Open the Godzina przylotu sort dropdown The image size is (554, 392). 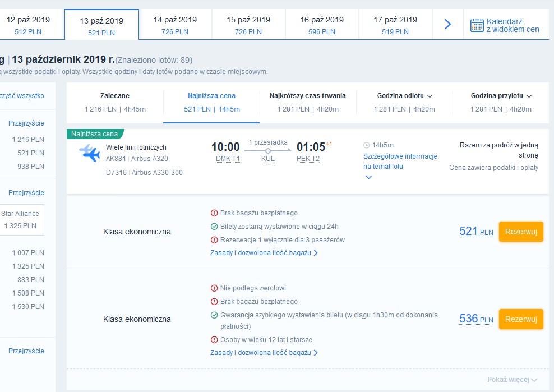coord(501,103)
